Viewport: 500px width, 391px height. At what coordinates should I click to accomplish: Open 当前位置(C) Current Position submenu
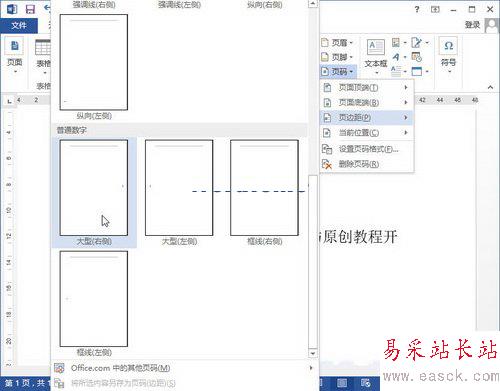pos(367,133)
